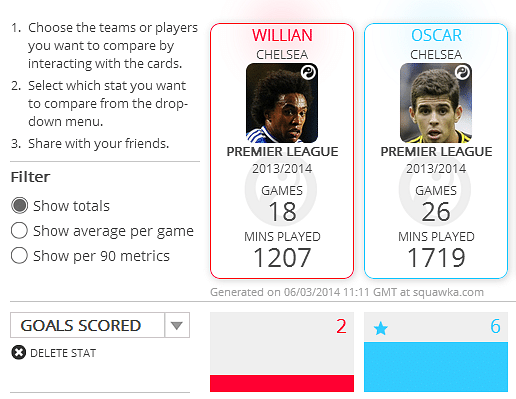
Task: Select the Show totals radio button
Action: tap(19, 205)
